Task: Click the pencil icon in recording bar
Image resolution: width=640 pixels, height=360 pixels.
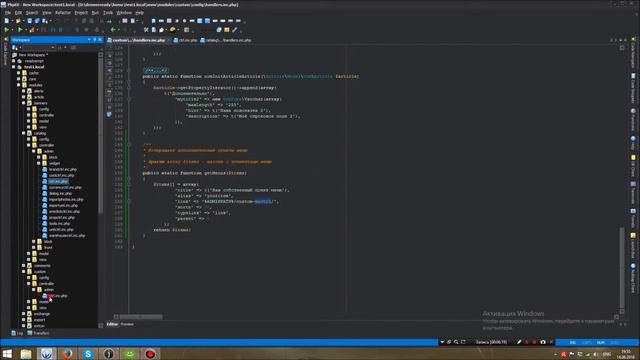Action: [519, 342]
